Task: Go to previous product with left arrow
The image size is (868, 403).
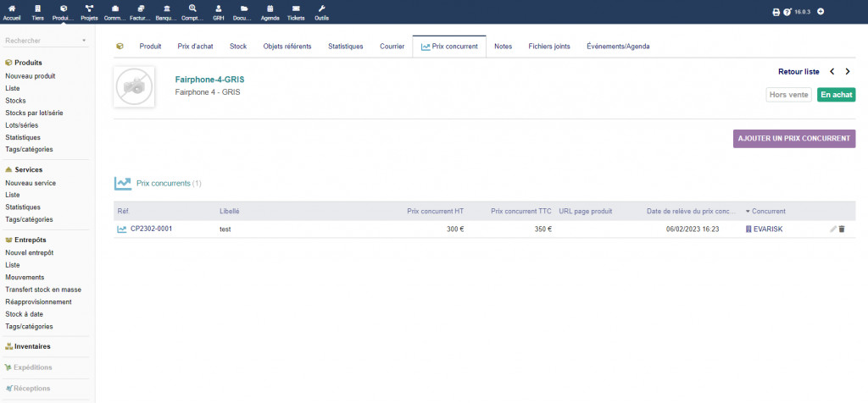Action: coord(832,72)
